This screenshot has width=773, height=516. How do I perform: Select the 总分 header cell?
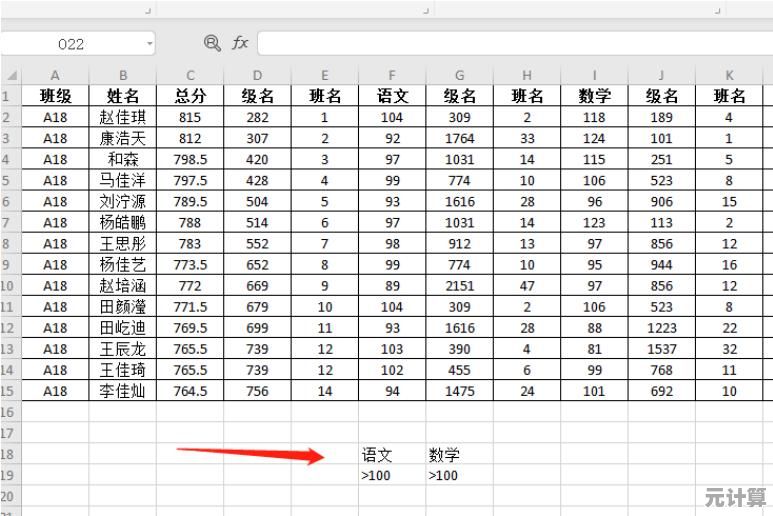pyautogui.click(x=190, y=96)
